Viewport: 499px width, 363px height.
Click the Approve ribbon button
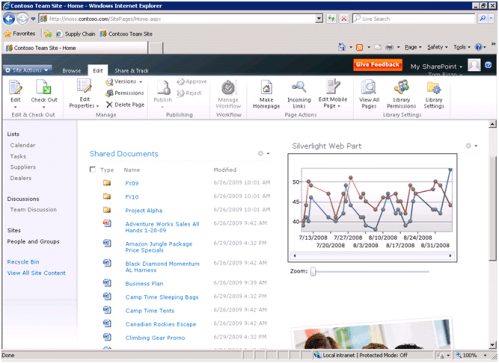[x=192, y=82]
